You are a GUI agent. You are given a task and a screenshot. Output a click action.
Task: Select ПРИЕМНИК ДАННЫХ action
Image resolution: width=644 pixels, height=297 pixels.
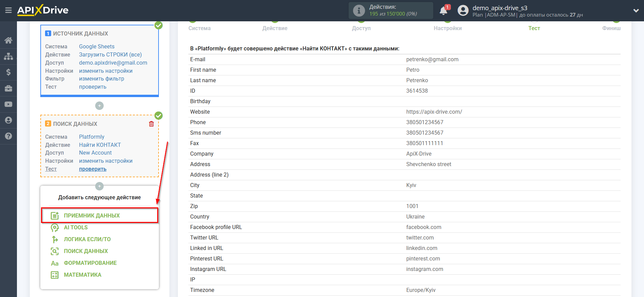[92, 215]
